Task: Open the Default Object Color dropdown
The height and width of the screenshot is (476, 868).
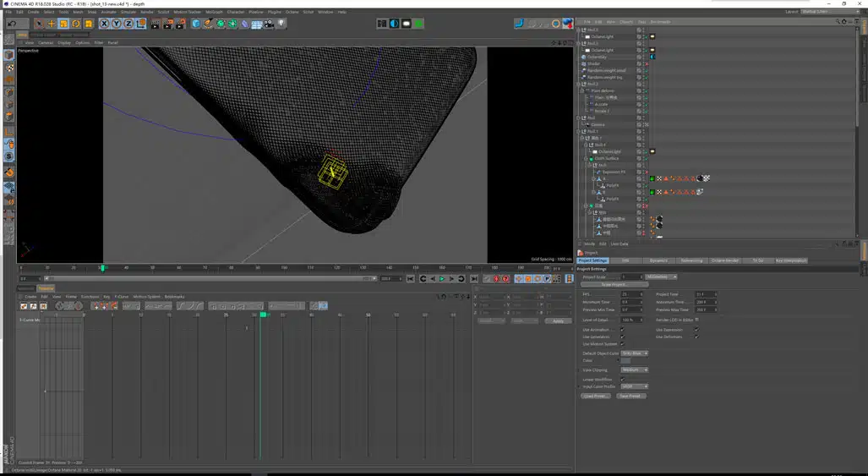Action: (635, 353)
